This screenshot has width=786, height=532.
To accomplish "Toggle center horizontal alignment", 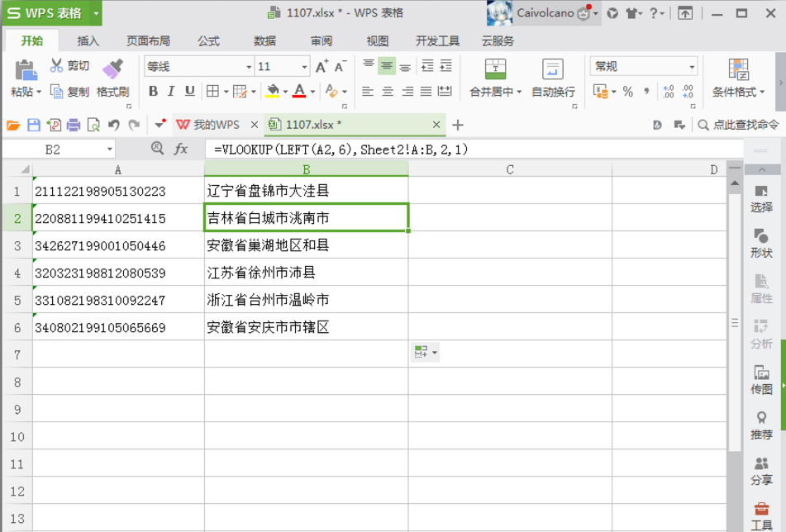I will tap(388, 91).
